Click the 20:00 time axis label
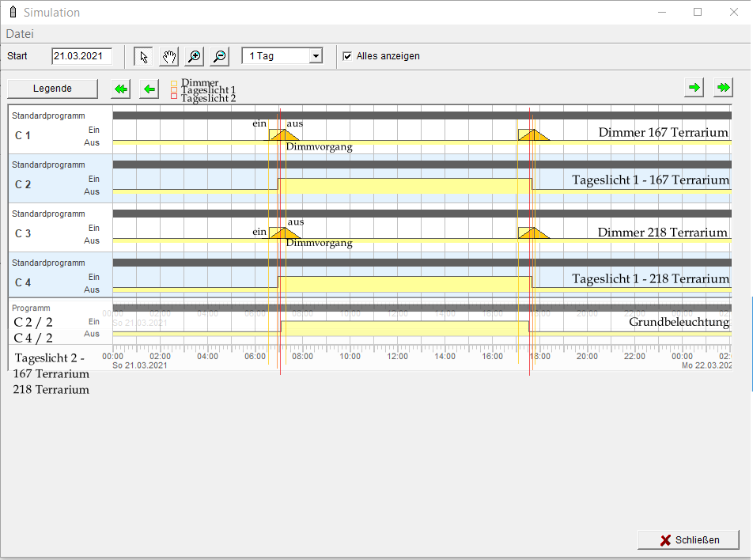This screenshot has width=753, height=560. [x=587, y=357]
